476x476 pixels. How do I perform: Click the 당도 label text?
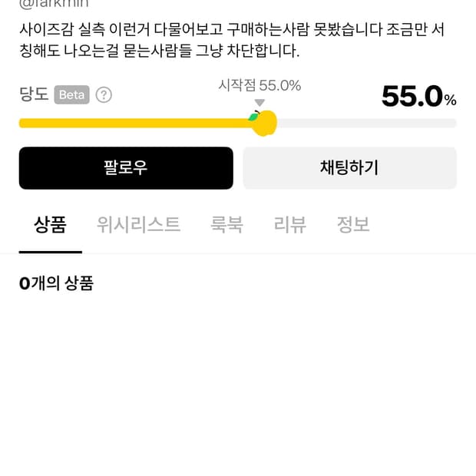(34, 95)
